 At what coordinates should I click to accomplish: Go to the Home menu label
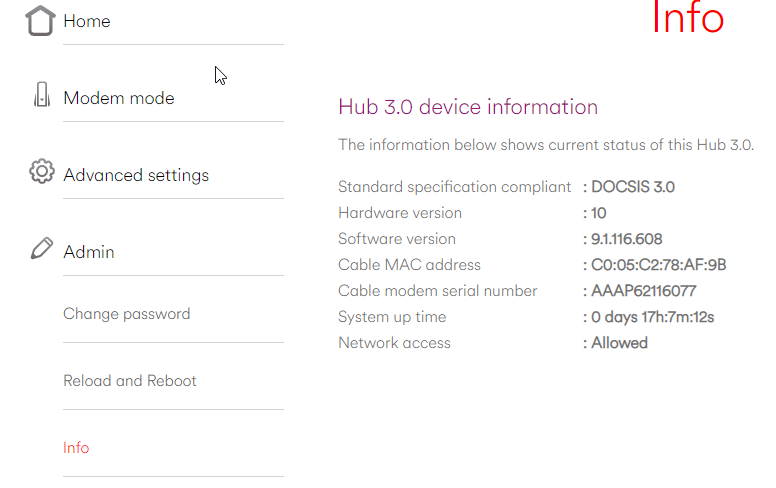coord(87,21)
